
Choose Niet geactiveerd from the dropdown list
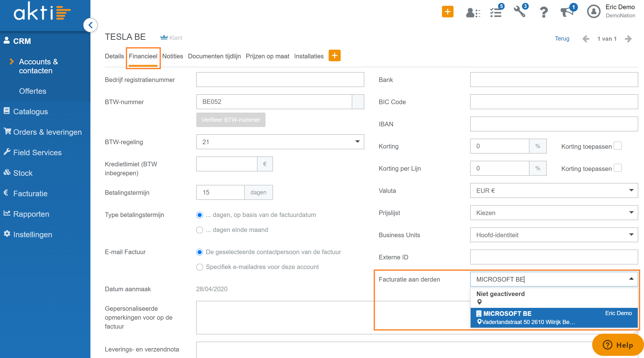(x=554, y=297)
